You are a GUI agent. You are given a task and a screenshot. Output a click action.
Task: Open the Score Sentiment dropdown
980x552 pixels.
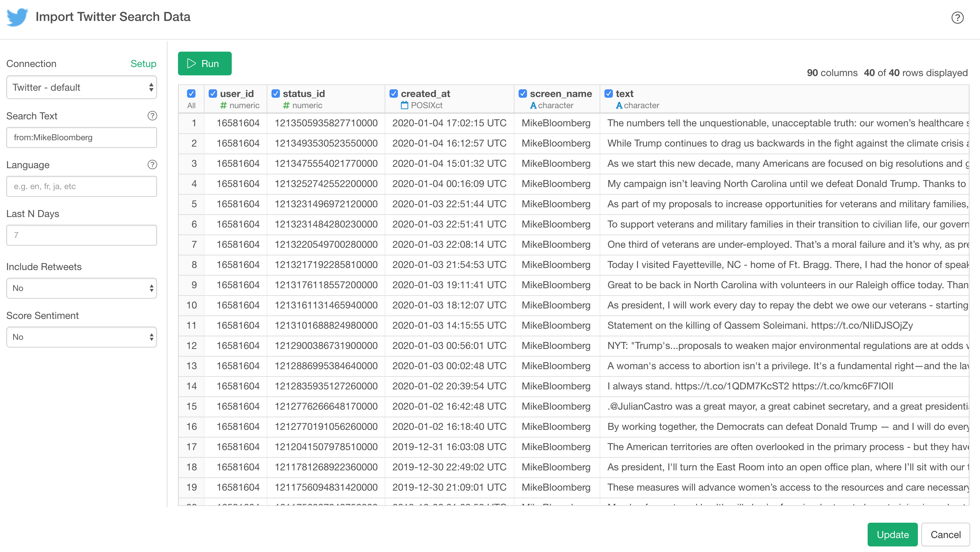pos(81,337)
